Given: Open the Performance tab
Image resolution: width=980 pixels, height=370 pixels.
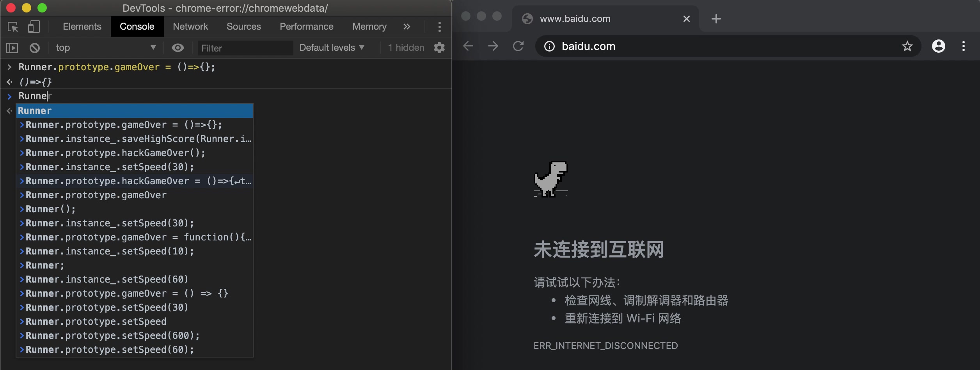Looking at the screenshot, I should (307, 27).
